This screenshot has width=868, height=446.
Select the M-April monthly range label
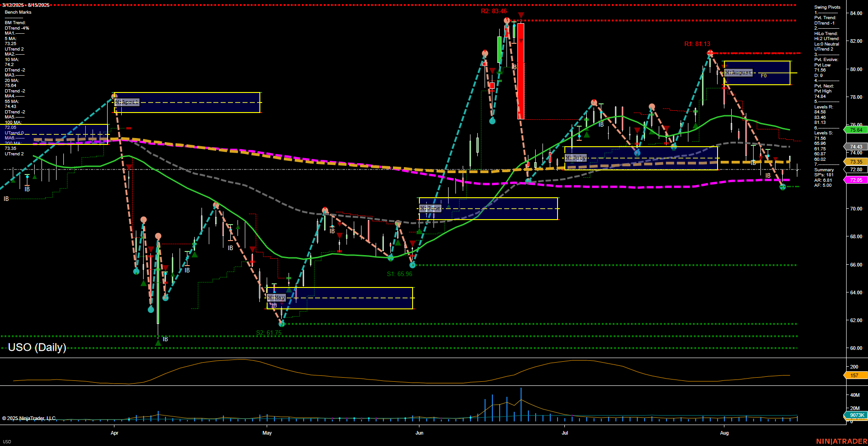coord(127,102)
